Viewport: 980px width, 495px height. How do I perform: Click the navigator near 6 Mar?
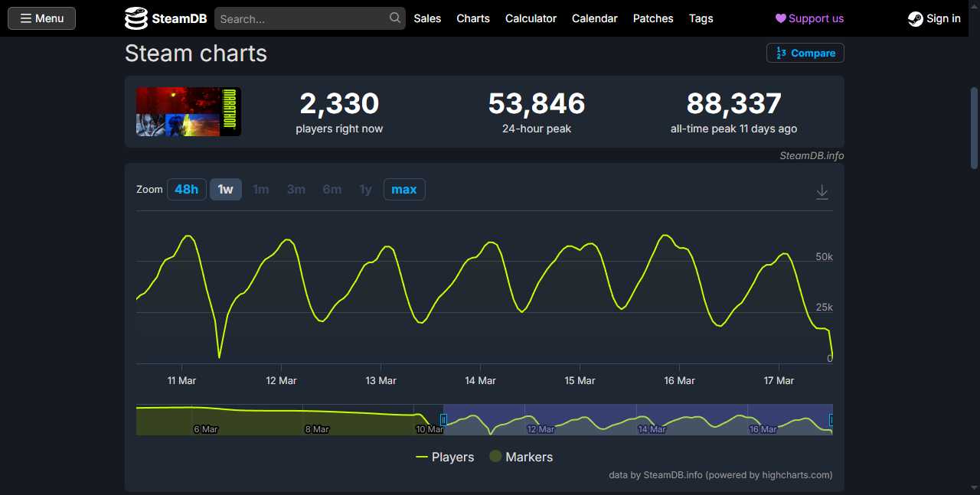tap(206, 429)
